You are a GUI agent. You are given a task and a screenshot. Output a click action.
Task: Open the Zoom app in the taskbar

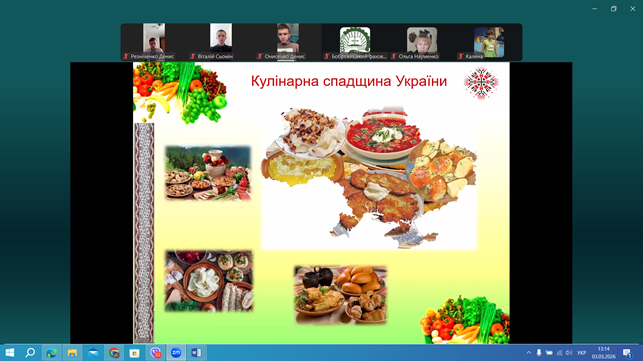coord(176,352)
